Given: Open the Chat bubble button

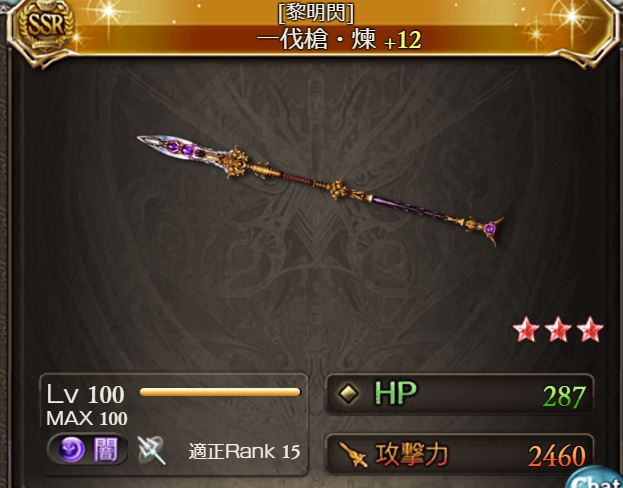Looking at the screenshot, I should tap(596, 478).
